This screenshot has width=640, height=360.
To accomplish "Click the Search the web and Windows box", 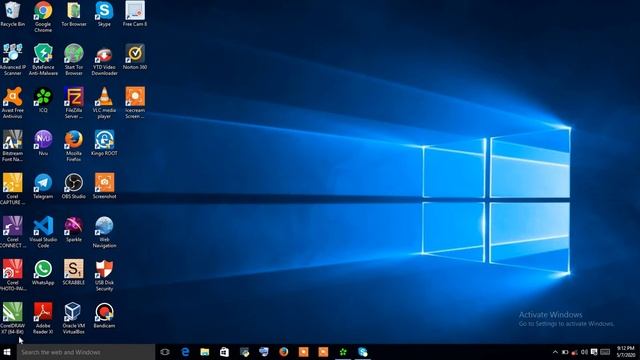I will tap(86, 352).
